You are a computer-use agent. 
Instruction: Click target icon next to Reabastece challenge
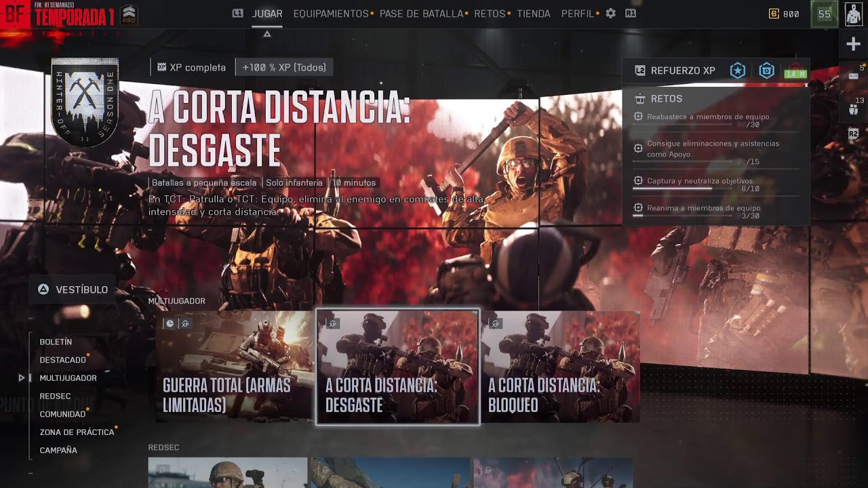[x=638, y=117]
